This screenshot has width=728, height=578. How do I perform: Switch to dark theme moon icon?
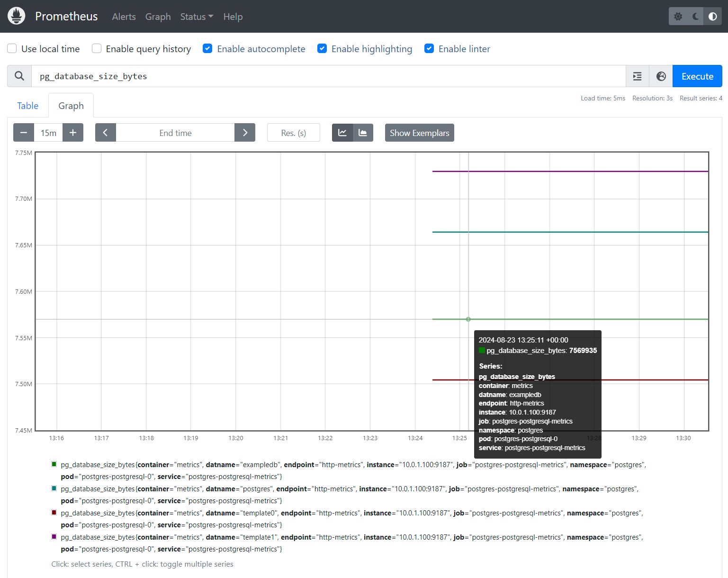click(695, 17)
